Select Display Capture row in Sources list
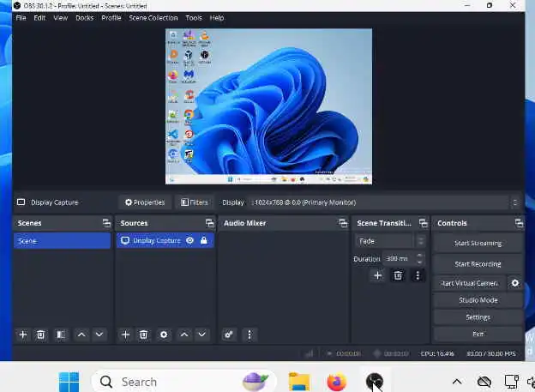The height and width of the screenshot is (392, 535). click(x=165, y=240)
